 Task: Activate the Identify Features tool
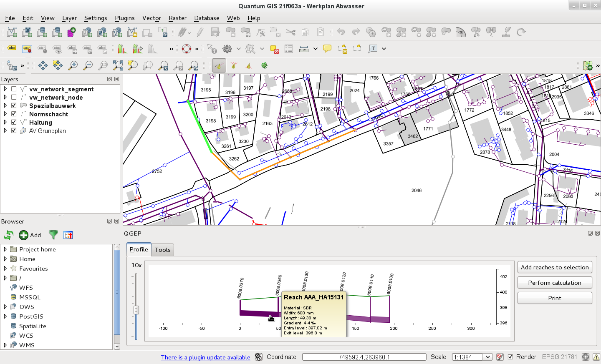(212, 49)
